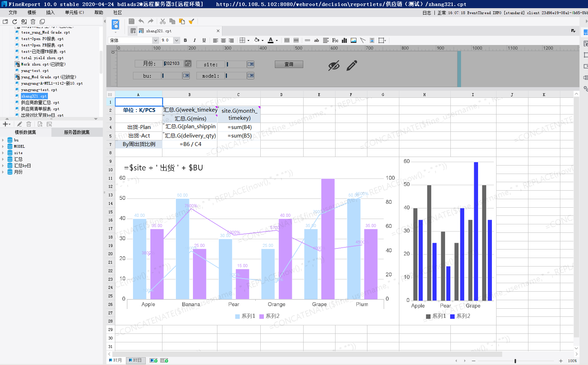Toggle parameter pane visibility eye icon
The width and height of the screenshot is (588, 365).
pyautogui.click(x=334, y=66)
